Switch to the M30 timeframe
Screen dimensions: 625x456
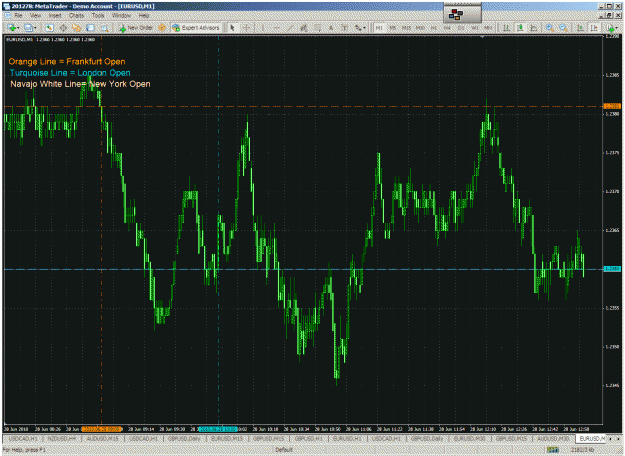click(420, 28)
